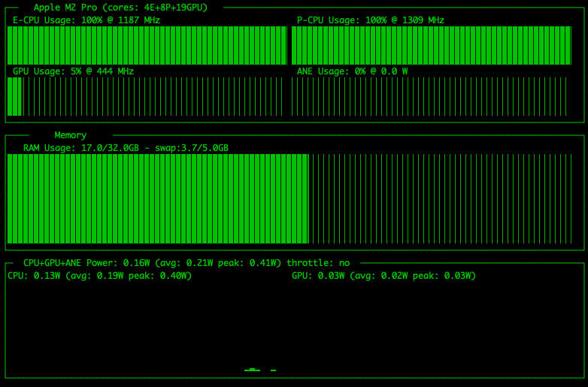Click the ANE Usage 0% label
Viewport: 588px width, 387px height.
[x=352, y=71]
